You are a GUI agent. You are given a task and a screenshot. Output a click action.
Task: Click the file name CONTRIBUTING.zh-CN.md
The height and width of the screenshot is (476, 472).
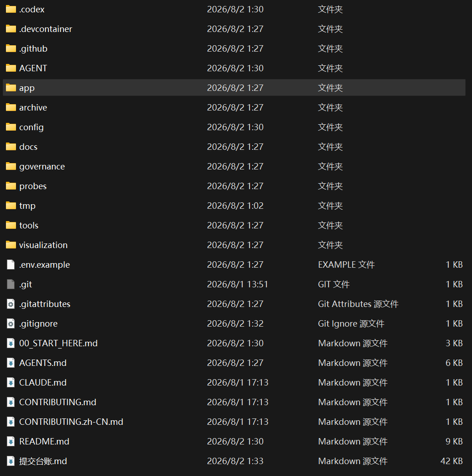pyautogui.click(x=71, y=422)
